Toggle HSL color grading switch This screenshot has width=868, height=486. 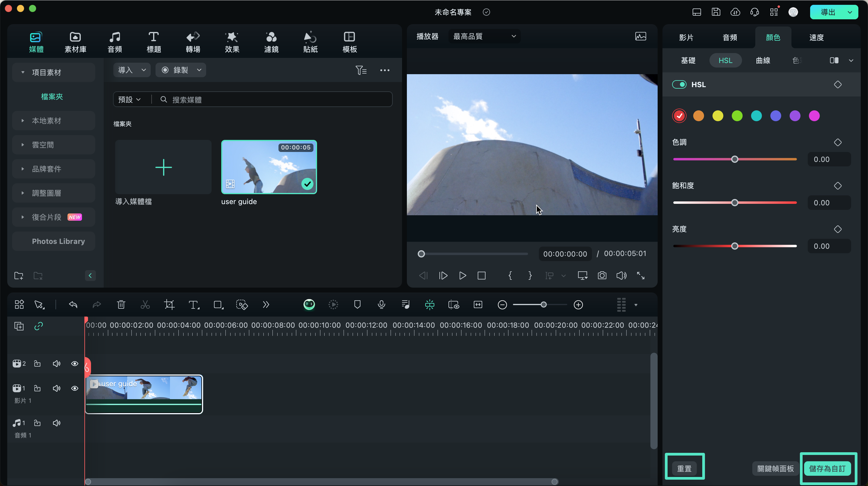tap(679, 84)
